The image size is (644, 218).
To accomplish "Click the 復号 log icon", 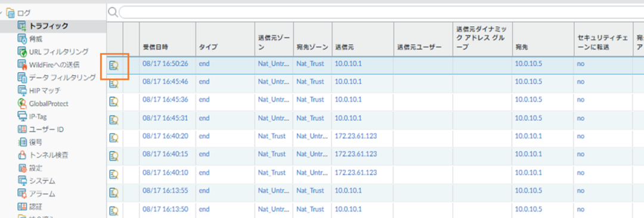I will pyautogui.click(x=22, y=142).
